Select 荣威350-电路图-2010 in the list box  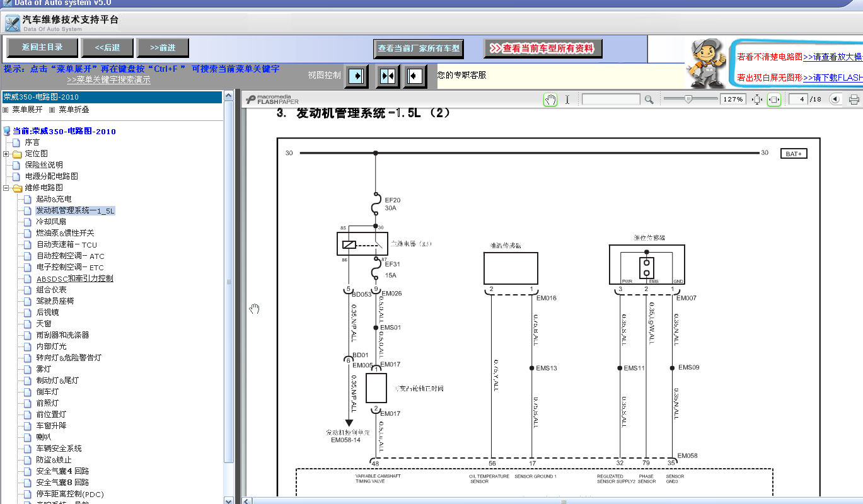coord(112,97)
